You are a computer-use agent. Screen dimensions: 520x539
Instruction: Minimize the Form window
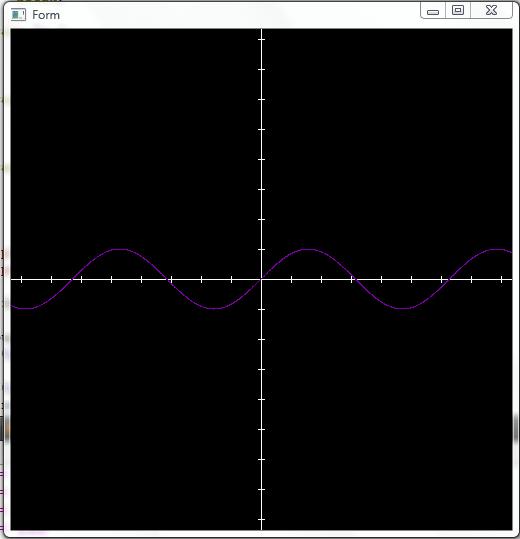[x=433, y=11]
